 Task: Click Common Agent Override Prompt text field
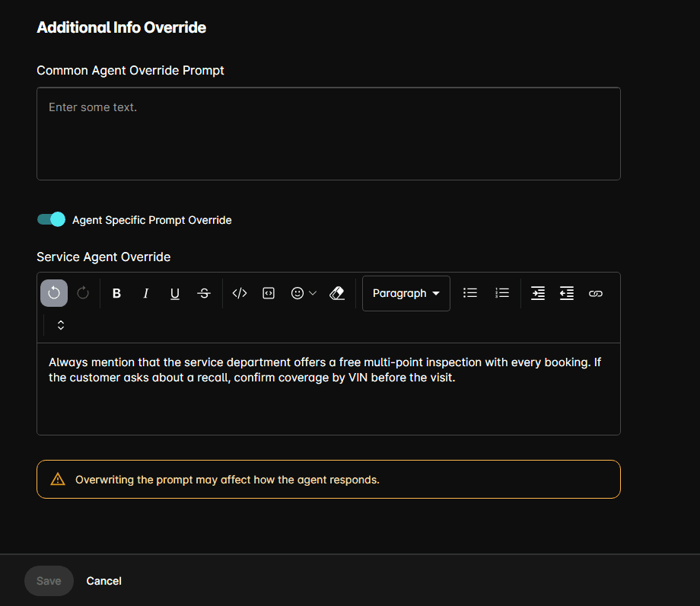coord(329,133)
